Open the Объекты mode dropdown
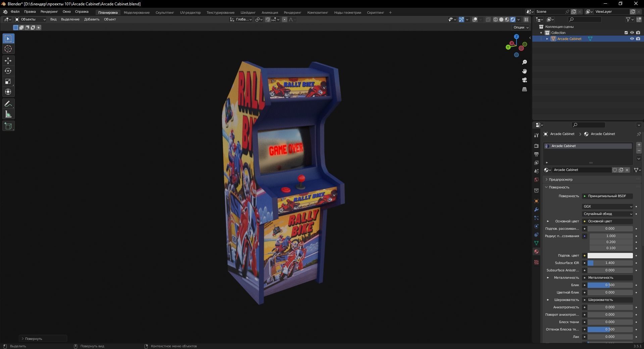 30,19
